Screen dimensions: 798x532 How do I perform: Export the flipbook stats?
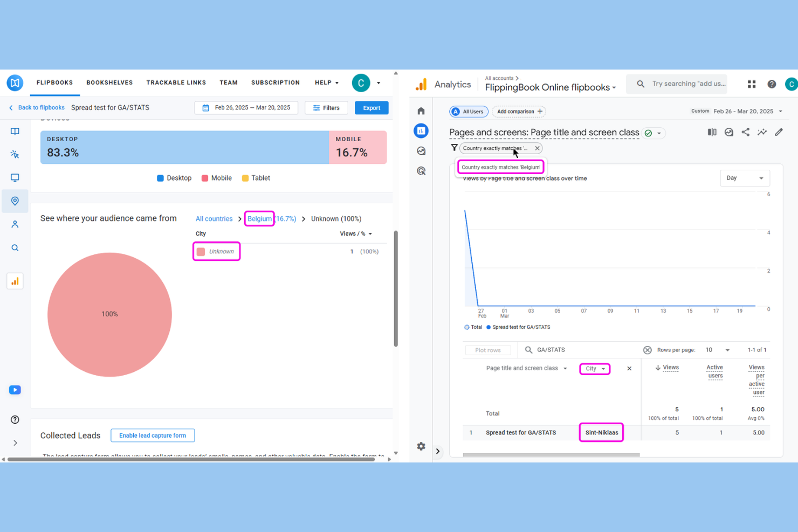(372, 108)
